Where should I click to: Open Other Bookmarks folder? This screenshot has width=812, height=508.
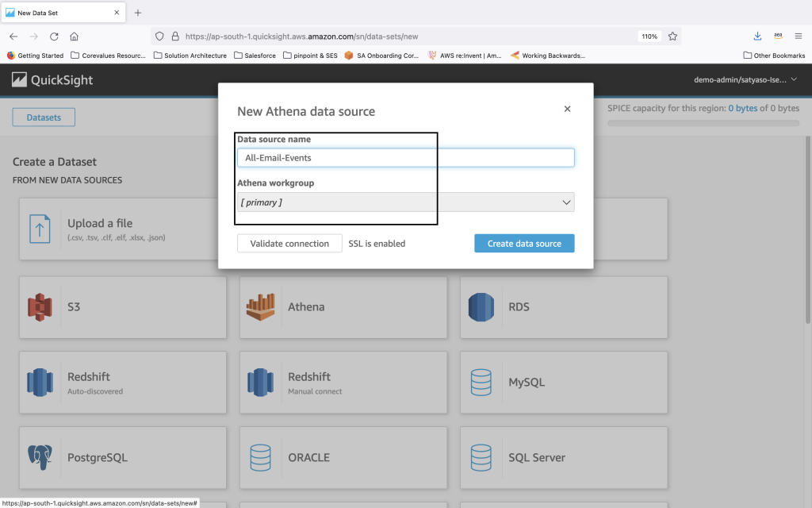tap(774, 56)
